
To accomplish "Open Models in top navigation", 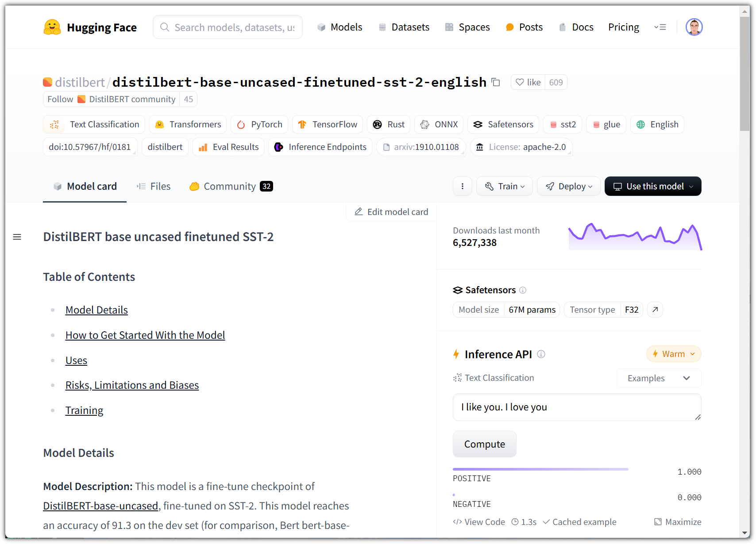I will pyautogui.click(x=340, y=27).
